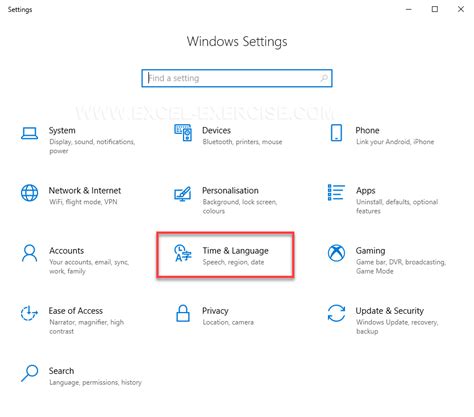Screen dimensions: 474x417
Task: Click the System laptop icon
Action: pos(29,134)
